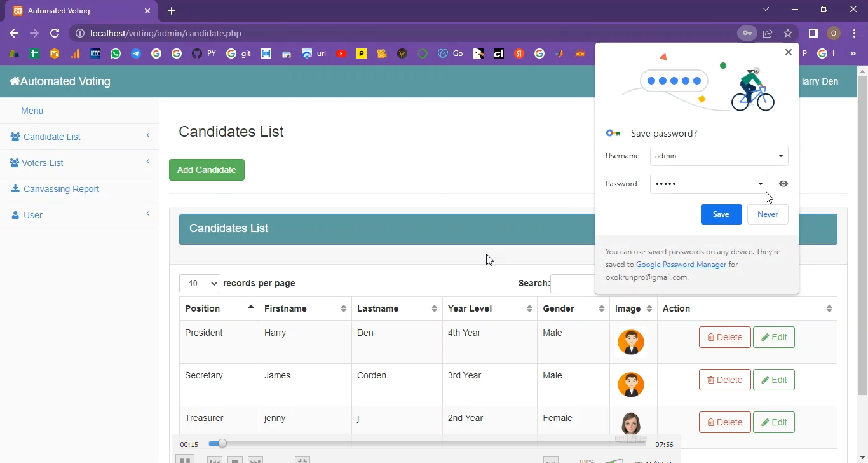Open the records per page dropdown
Viewport: 868px width, 463px height.
click(200, 284)
